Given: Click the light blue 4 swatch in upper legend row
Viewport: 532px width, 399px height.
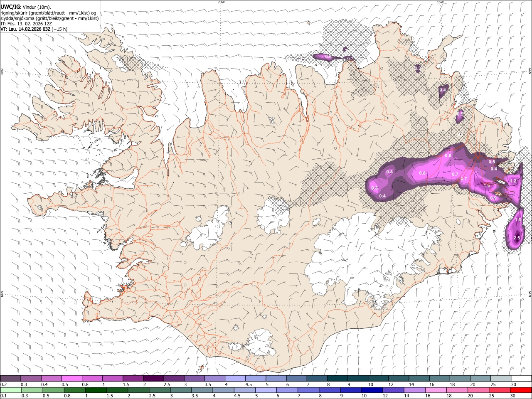Looking at the screenshot, I should [x=235, y=378].
